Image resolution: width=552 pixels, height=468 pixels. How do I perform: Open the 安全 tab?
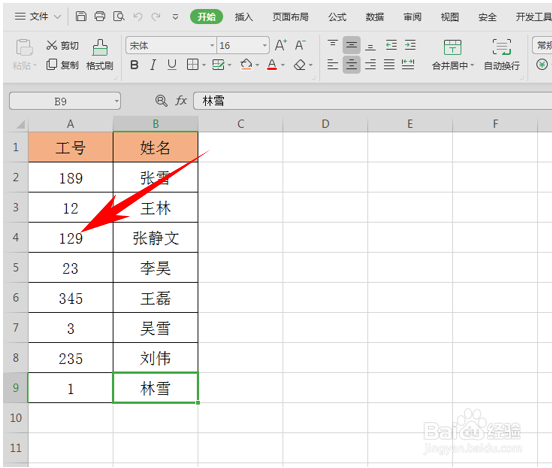(x=487, y=17)
